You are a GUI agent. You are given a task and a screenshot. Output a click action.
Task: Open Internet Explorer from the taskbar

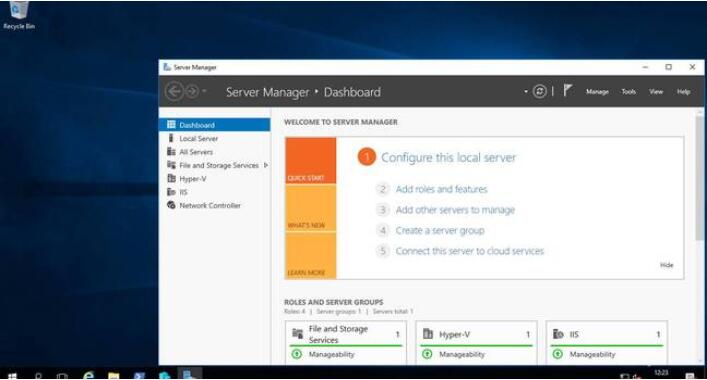tap(89, 375)
